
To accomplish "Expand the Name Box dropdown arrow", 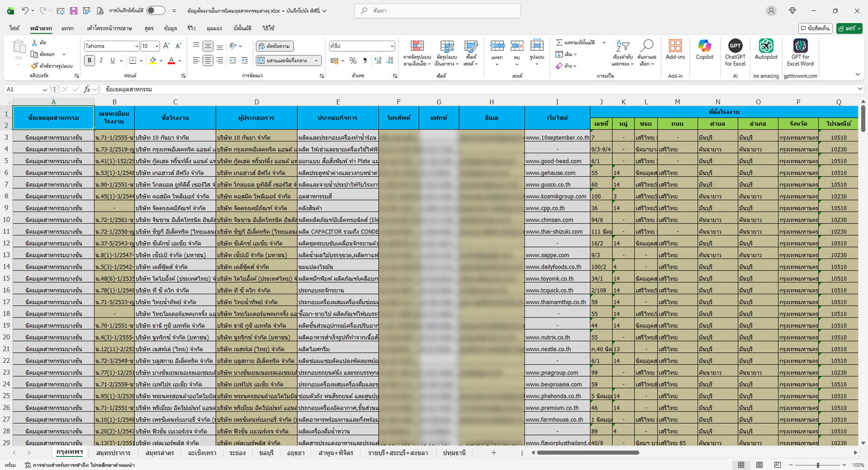I will click(45, 89).
